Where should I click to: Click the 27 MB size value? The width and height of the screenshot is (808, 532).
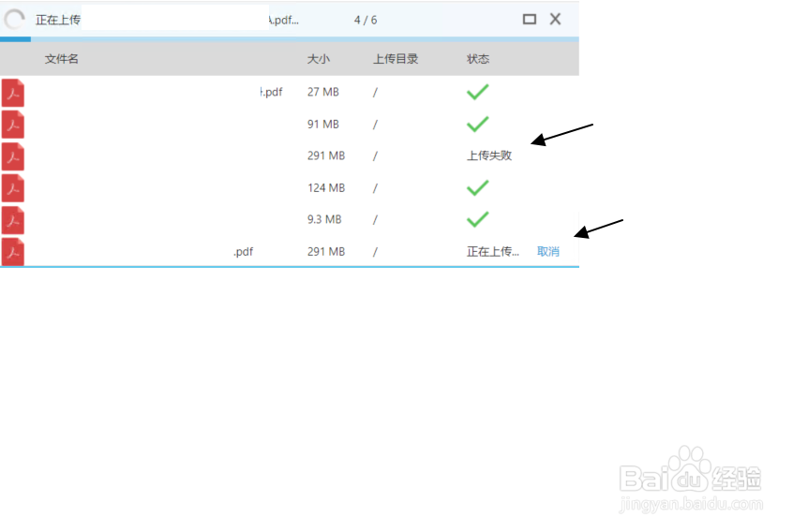pyautogui.click(x=323, y=92)
